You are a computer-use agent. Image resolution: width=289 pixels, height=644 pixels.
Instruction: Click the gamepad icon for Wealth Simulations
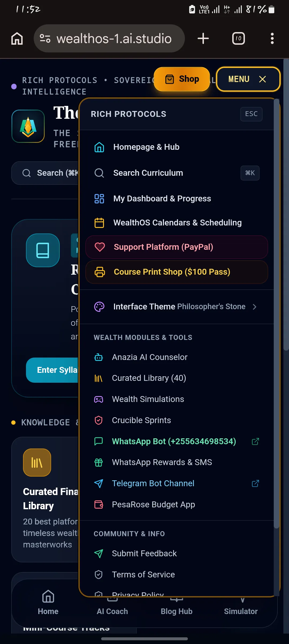pyautogui.click(x=99, y=399)
